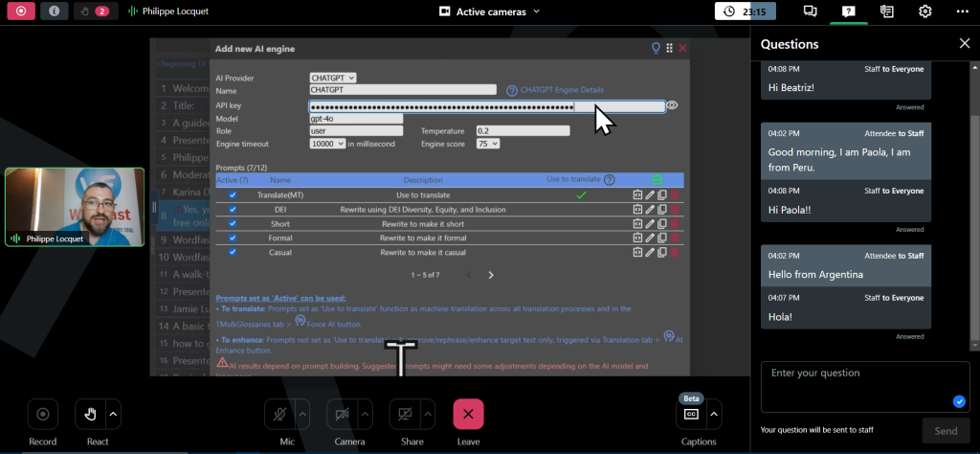Viewport: 980px width, 454px height.
Task: Click inside the Enter your question field
Action: click(x=857, y=385)
